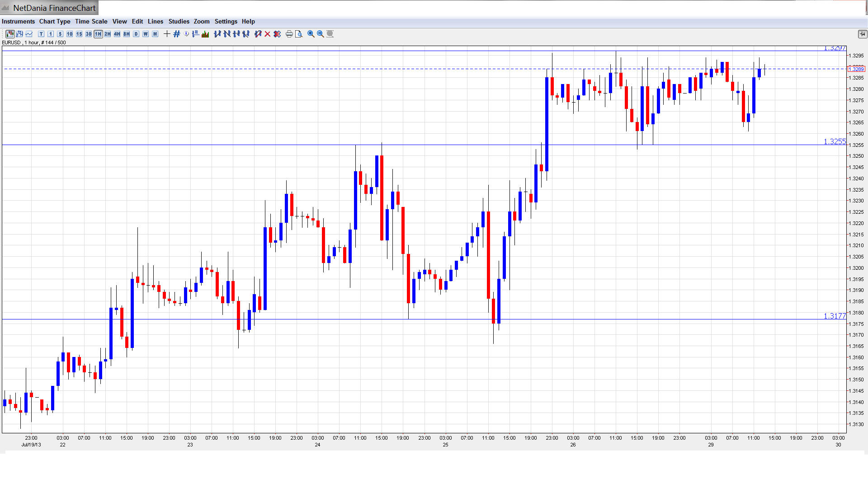Delete all lines double-X icon
The height and width of the screenshot is (488, 868).
277,34
